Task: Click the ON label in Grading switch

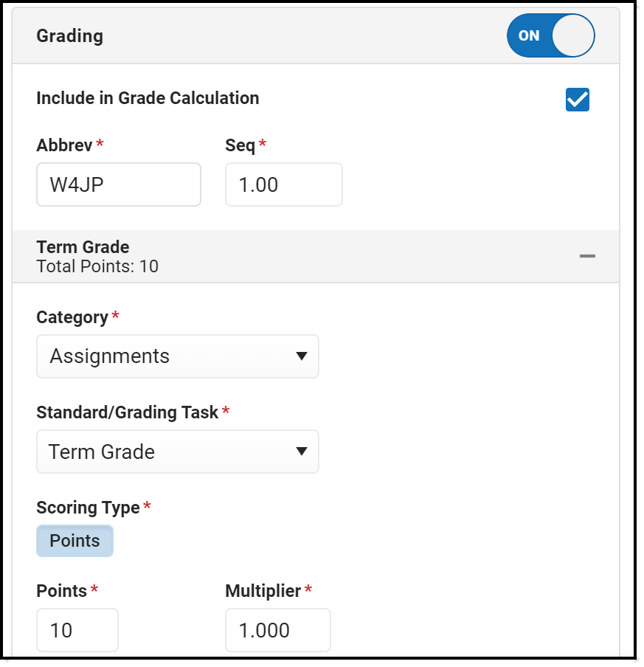Action: (528, 35)
